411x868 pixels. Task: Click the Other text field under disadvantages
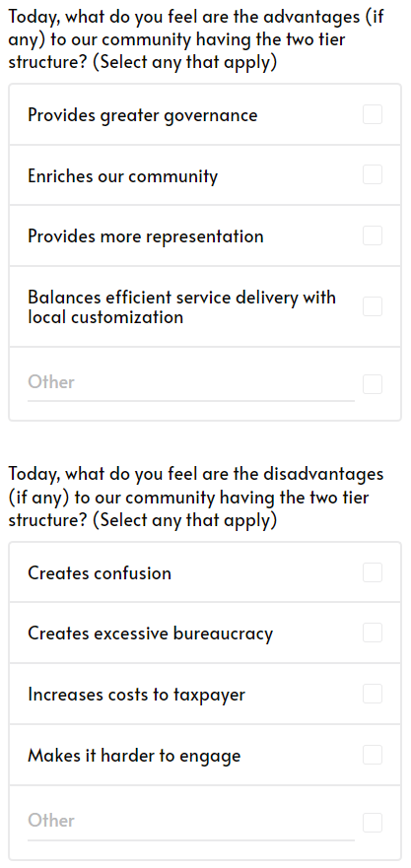coord(191,822)
